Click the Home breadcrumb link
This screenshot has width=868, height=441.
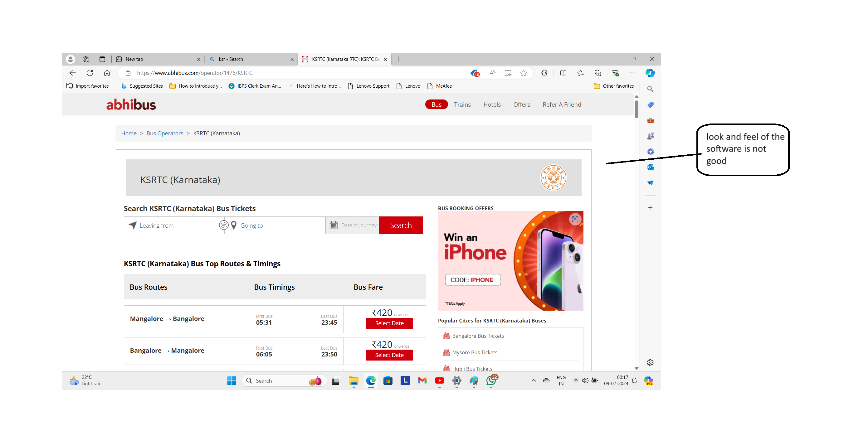click(129, 133)
